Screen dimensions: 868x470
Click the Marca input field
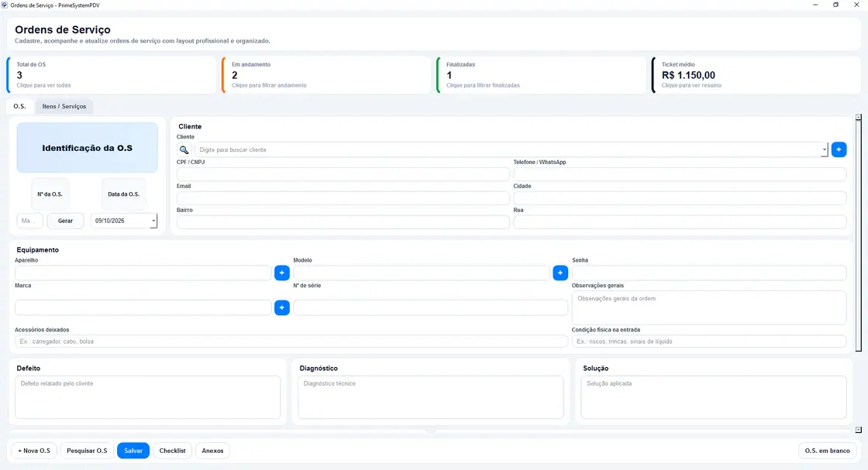143,307
